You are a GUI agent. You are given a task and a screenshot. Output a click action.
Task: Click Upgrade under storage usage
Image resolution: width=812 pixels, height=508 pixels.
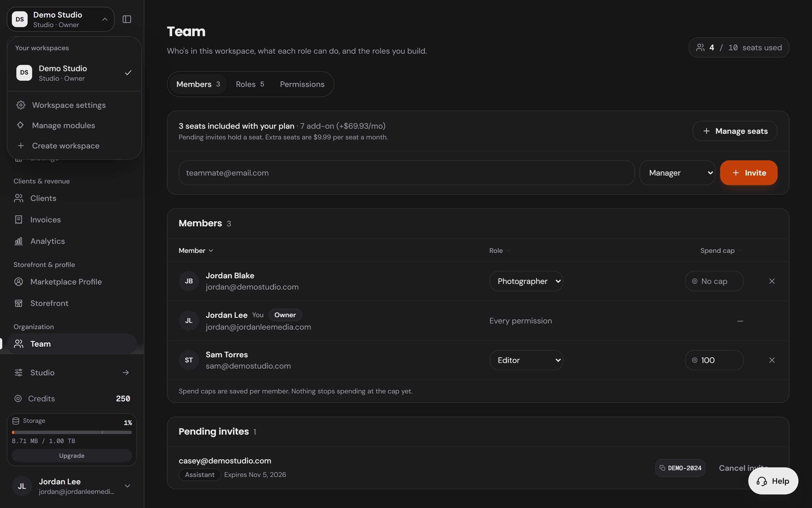pyautogui.click(x=72, y=456)
